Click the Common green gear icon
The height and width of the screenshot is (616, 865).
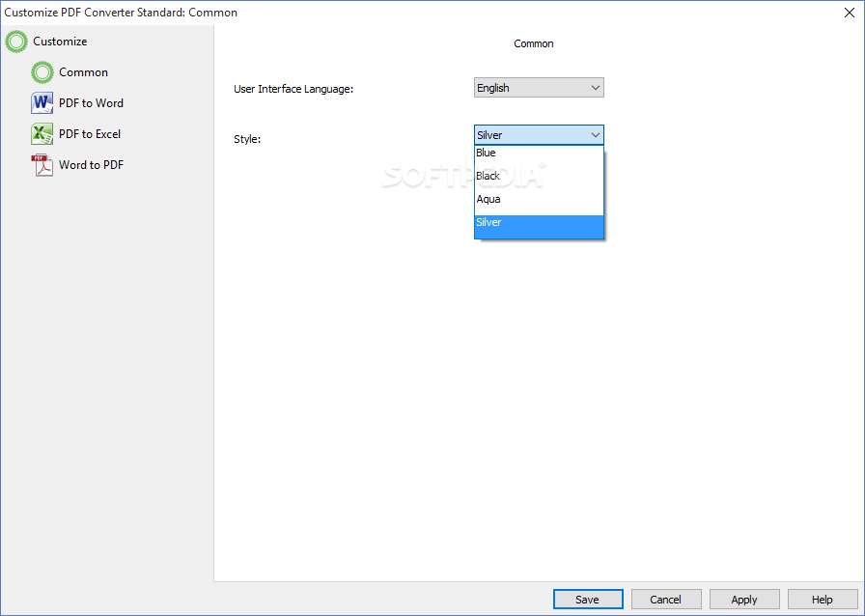(x=42, y=72)
